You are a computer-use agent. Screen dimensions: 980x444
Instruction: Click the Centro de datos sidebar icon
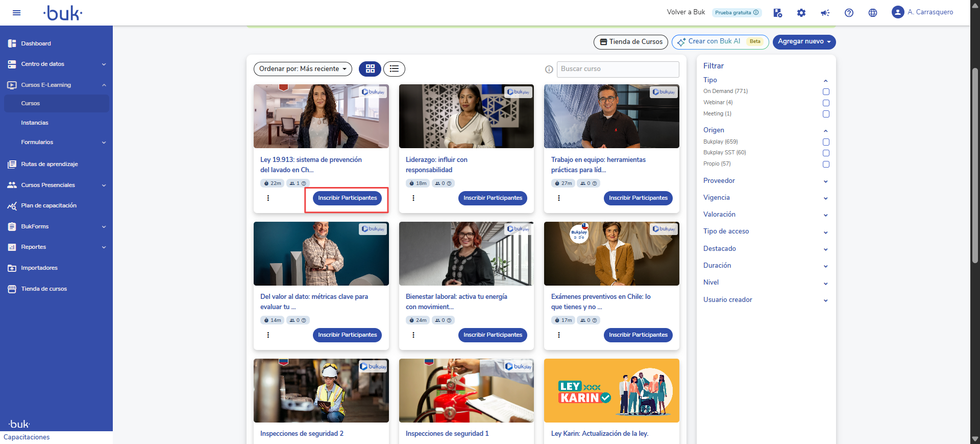click(x=12, y=64)
